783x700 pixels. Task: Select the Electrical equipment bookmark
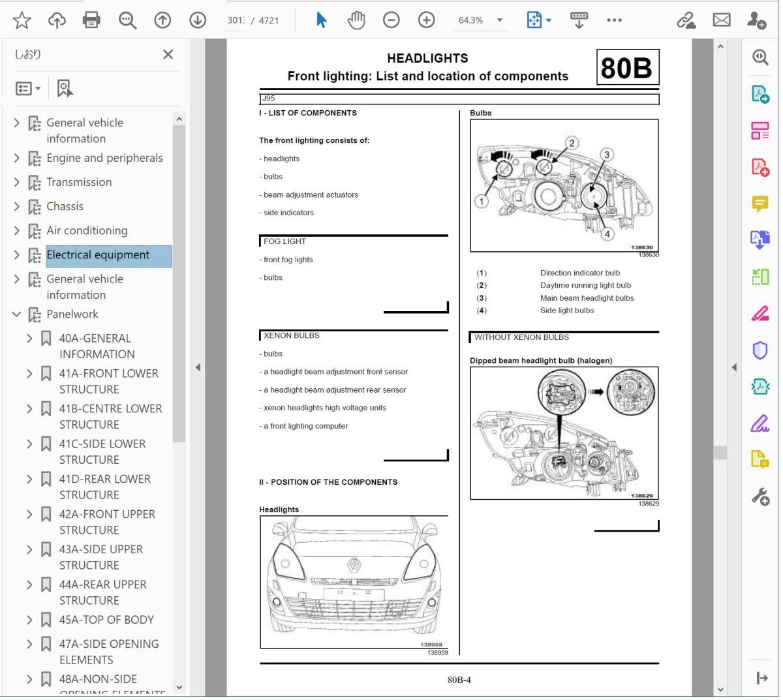coord(98,255)
